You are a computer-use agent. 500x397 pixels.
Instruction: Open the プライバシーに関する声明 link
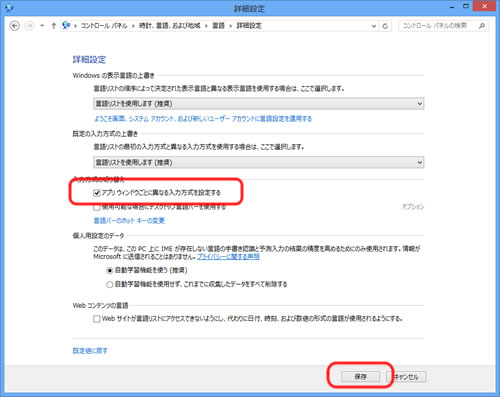[228, 257]
